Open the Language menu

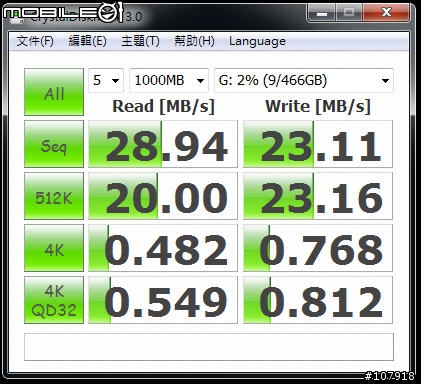[x=257, y=41]
